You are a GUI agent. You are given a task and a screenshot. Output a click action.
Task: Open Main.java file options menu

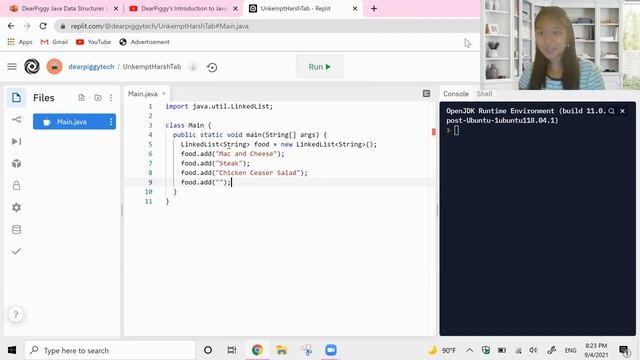click(x=111, y=122)
